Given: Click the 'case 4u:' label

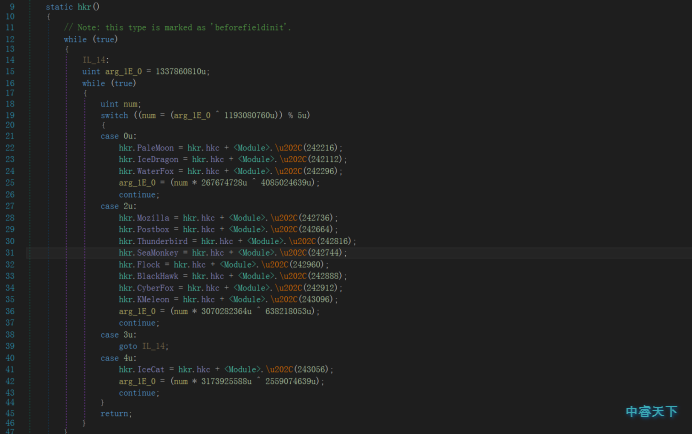Looking at the screenshot, I should (x=118, y=358).
